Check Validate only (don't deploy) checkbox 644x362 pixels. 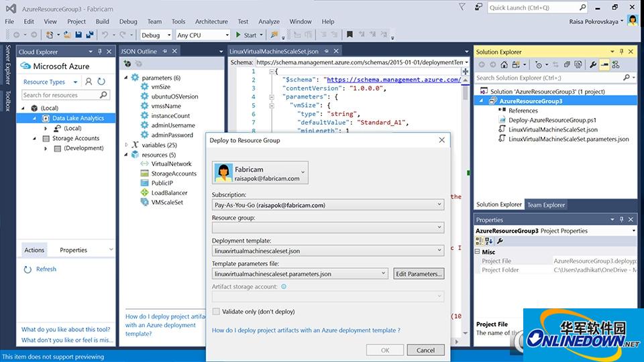[x=216, y=312]
